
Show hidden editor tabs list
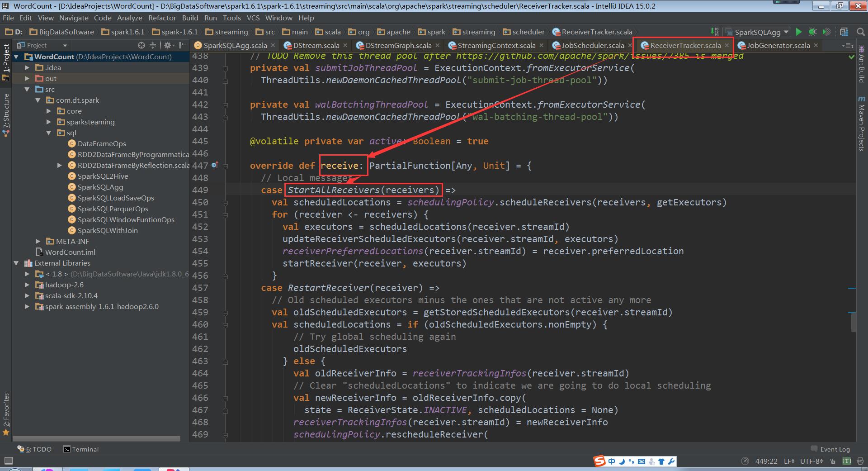point(847,45)
